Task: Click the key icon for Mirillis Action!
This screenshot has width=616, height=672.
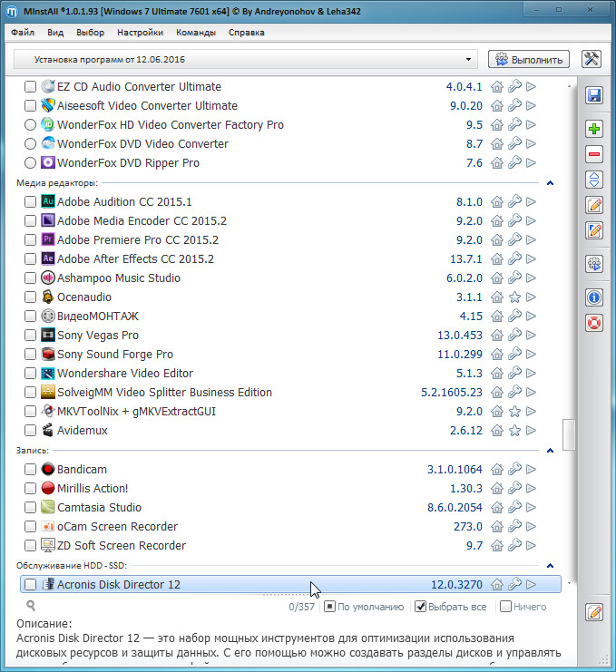Action: coord(514,488)
